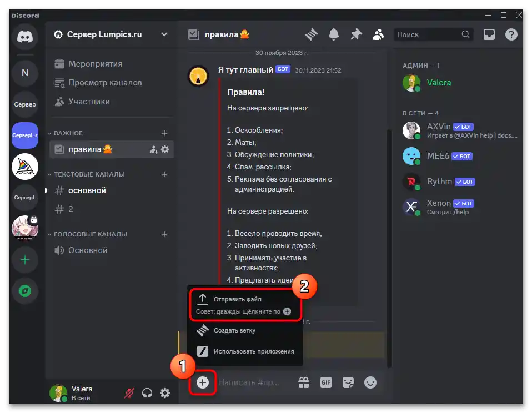Open the GIF picker

click(326, 382)
